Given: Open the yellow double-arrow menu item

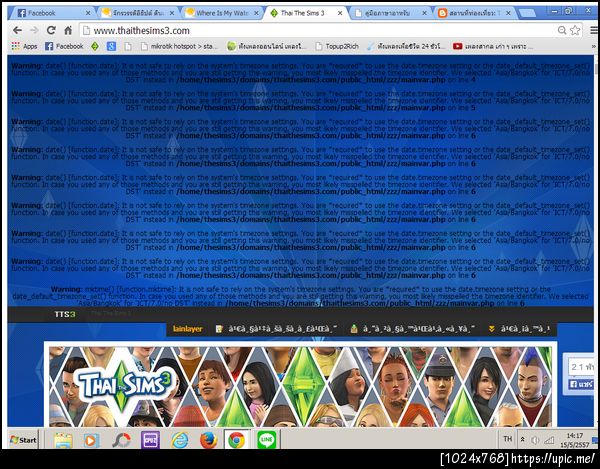Looking at the screenshot, I should [x=519, y=329].
